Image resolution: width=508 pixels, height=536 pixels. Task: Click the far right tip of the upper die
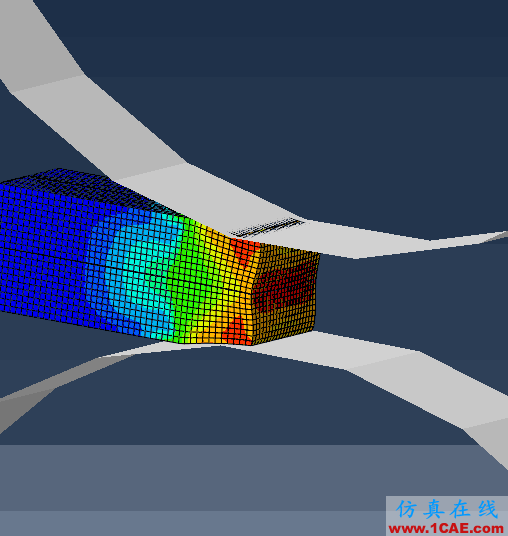pos(496,236)
